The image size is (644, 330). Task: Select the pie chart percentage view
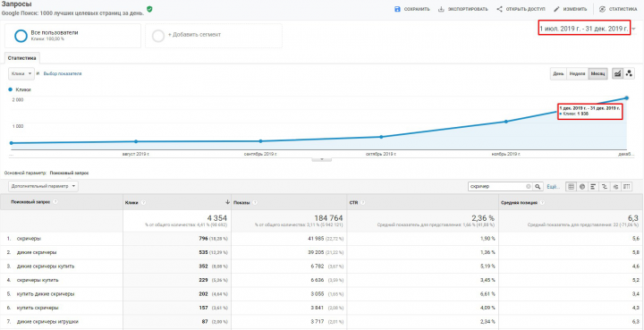tap(582, 186)
